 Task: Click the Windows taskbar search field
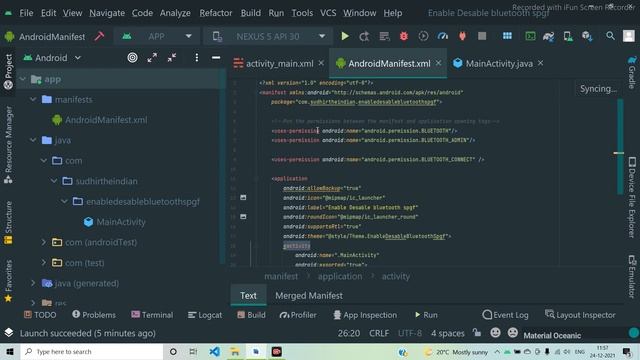point(92,351)
